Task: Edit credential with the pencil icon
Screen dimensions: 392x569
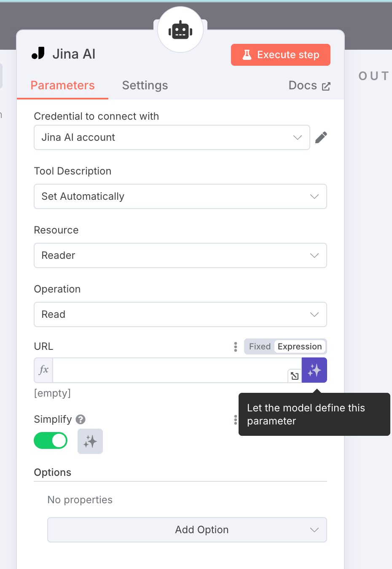Action: [321, 137]
